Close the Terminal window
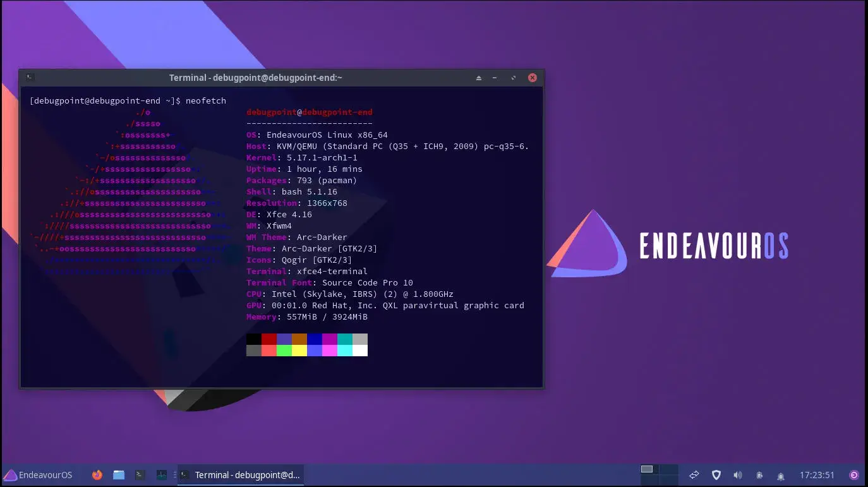Viewport: 868px width, 487px height. click(533, 78)
